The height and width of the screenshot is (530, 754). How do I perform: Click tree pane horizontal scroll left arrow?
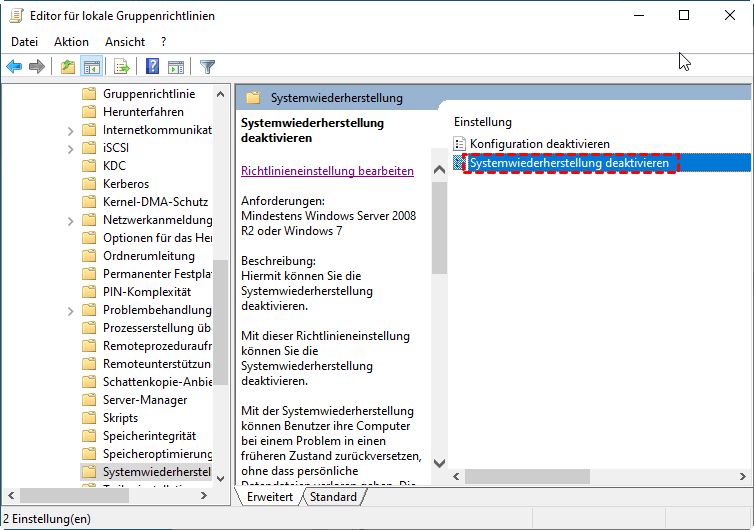point(11,495)
